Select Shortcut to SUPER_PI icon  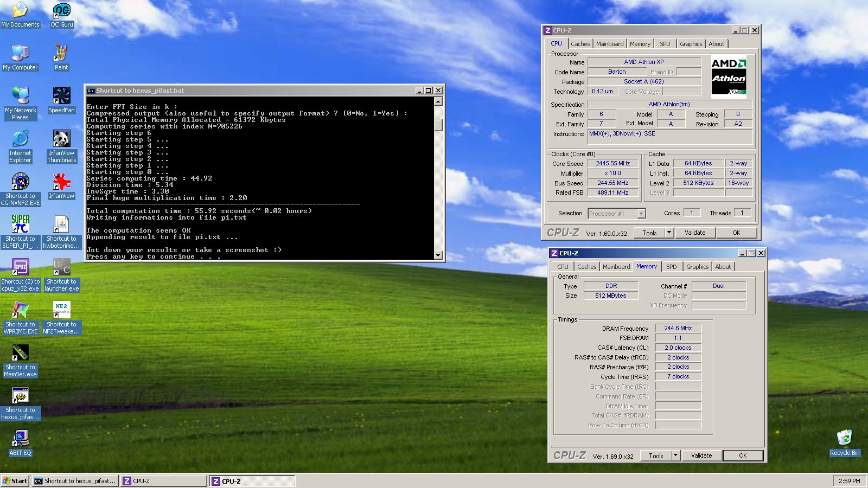pyautogui.click(x=20, y=232)
